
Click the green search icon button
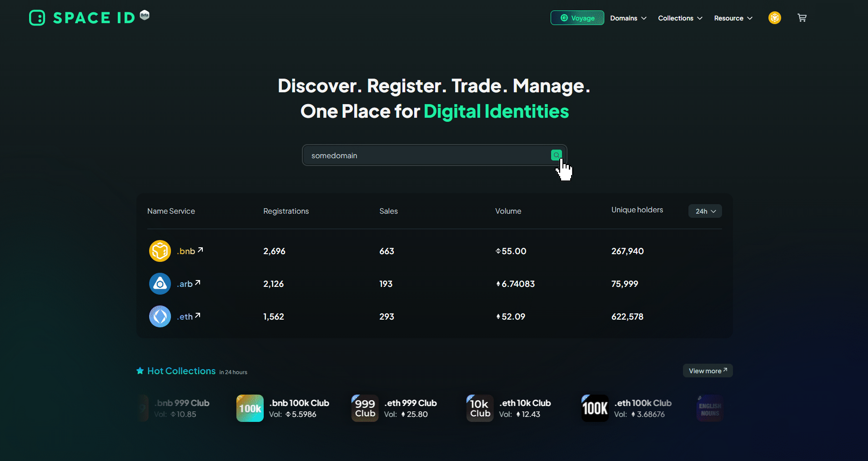click(557, 155)
